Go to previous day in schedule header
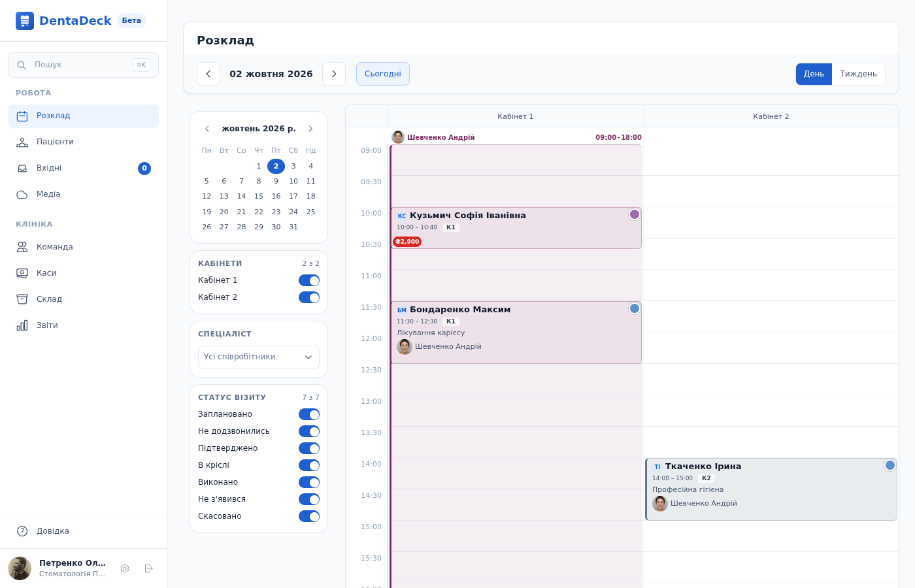The image size is (915, 588). pyautogui.click(x=208, y=74)
